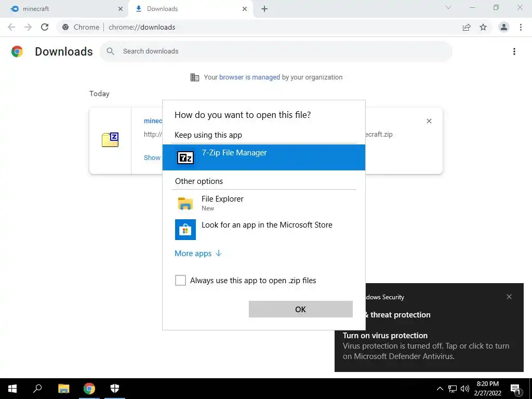This screenshot has height=399, width=532.
Task: Reload the downloads page
Action: coord(45,27)
